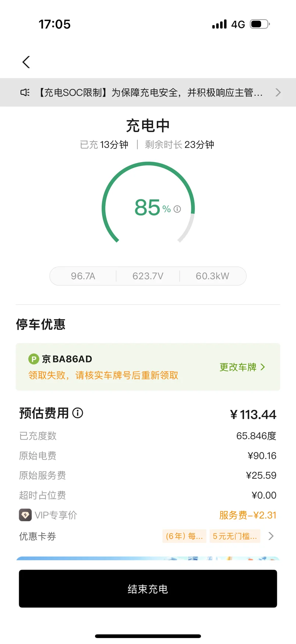Tap the 623.7V voltage reading
Viewport: 296px width, 644px height.
click(148, 276)
